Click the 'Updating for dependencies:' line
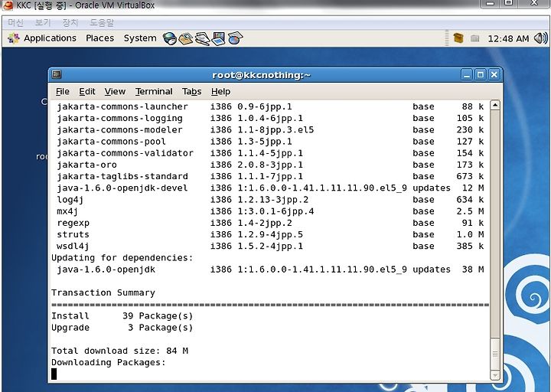 122,258
